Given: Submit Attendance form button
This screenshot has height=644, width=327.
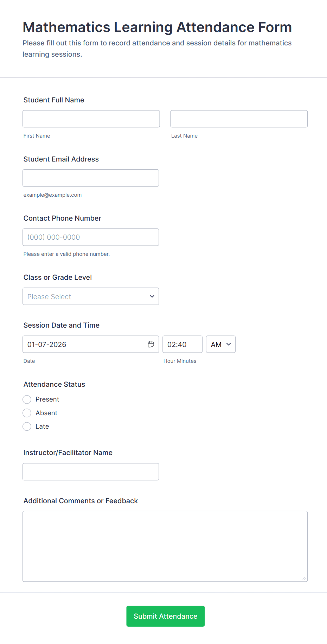Looking at the screenshot, I should click(x=165, y=616).
